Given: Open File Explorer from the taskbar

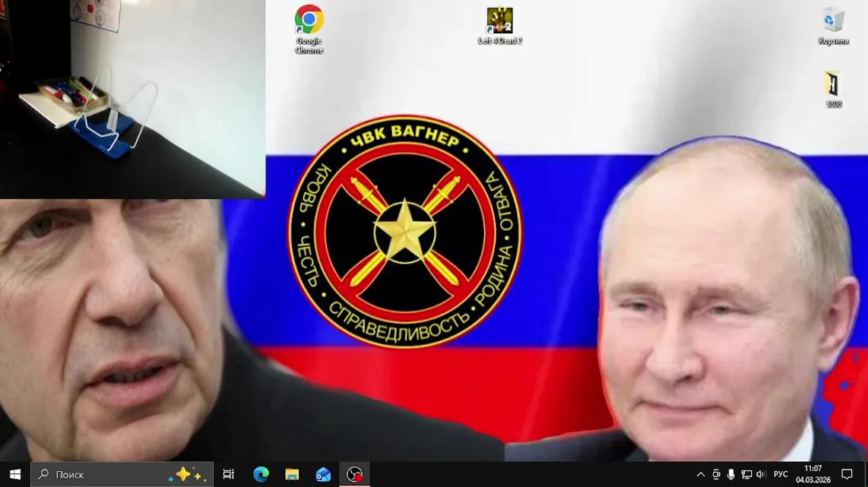Looking at the screenshot, I should point(292,474).
